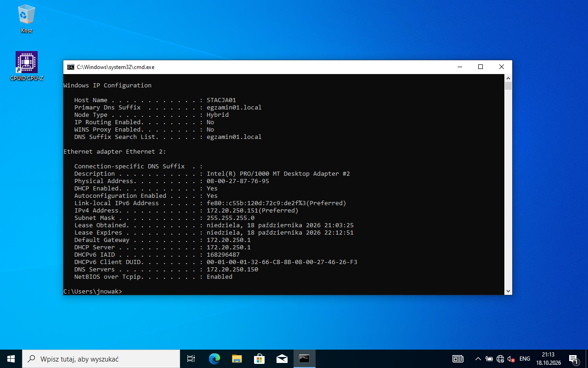Click the Command Prompt taskbar button
The width and height of the screenshot is (588, 368).
coord(304,359)
